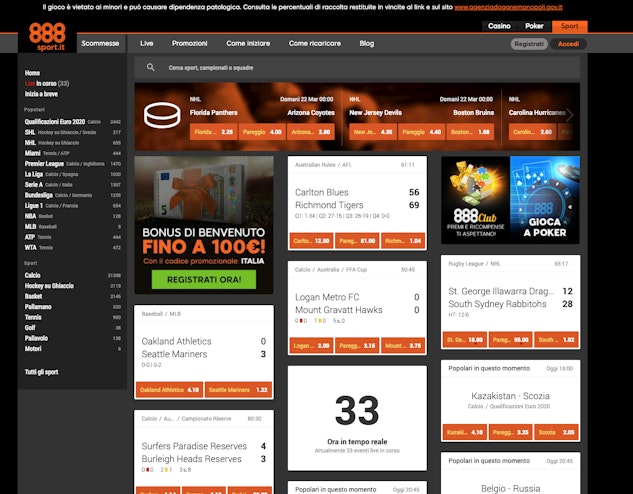
Task: Bet Richmond at 1.04
Action: (x=403, y=241)
